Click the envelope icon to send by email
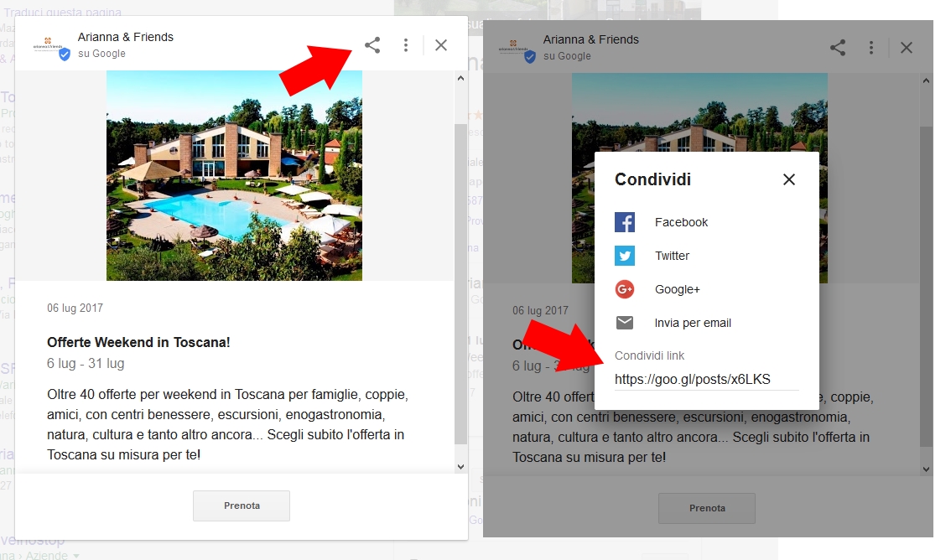Image resolution: width=951 pixels, height=560 pixels. 625,323
